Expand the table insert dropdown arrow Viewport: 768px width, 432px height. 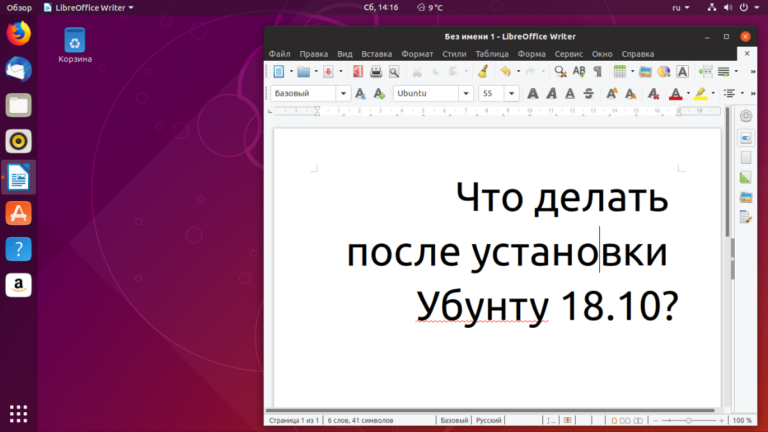click(632, 72)
